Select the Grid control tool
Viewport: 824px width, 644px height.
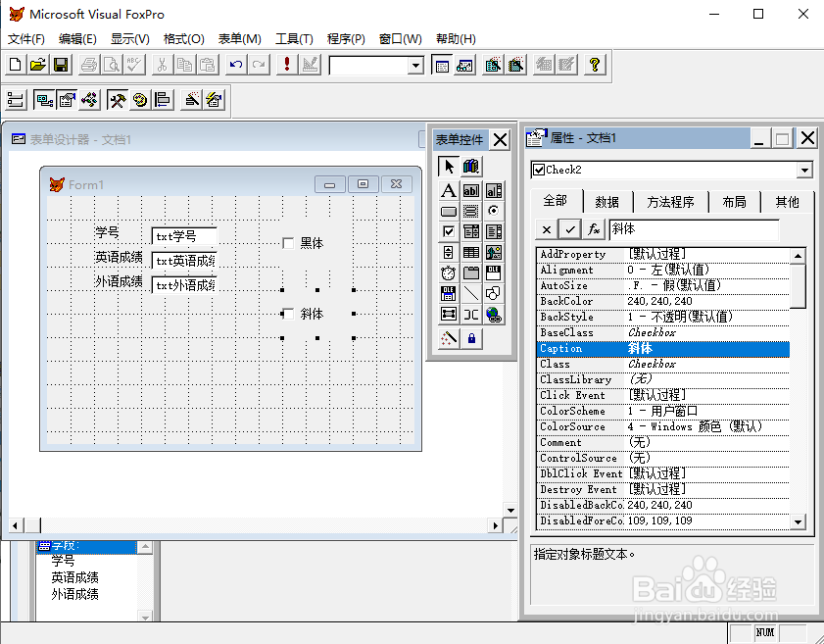pyautogui.click(x=471, y=252)
